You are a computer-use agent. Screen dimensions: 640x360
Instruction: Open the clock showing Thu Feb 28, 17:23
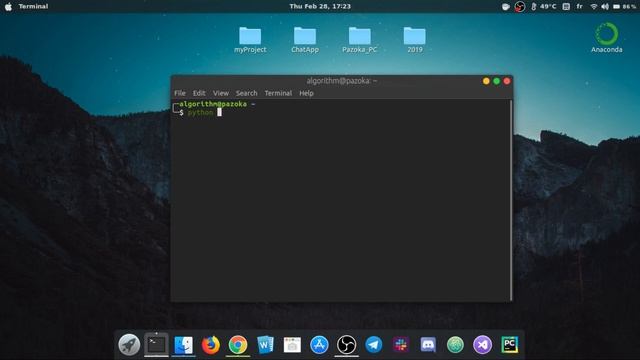320,7
